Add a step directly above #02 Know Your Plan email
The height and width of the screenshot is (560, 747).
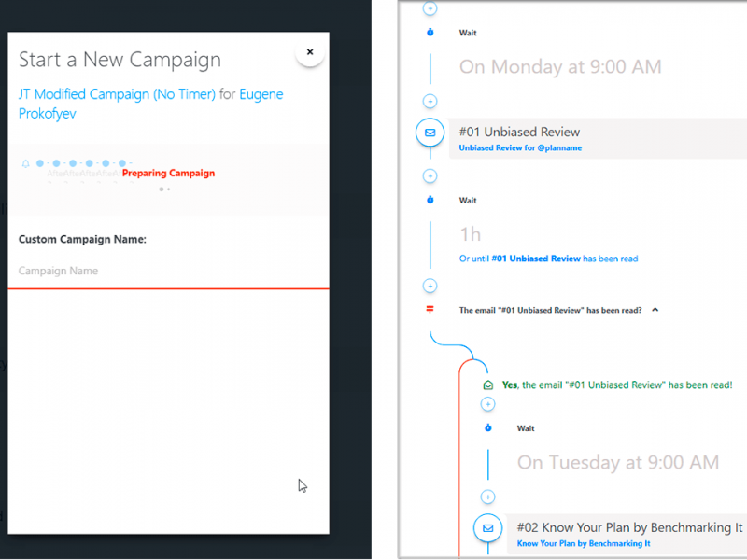tap(487, 497)
